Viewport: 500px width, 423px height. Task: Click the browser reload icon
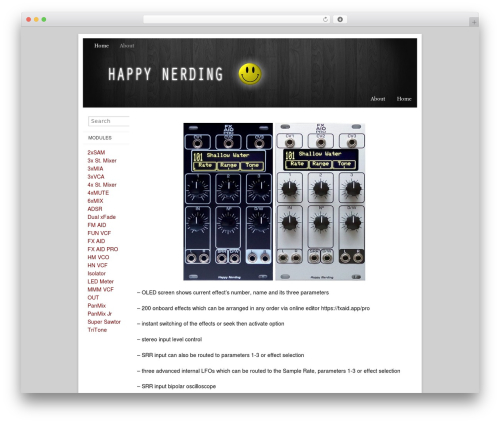click(325, 19)
